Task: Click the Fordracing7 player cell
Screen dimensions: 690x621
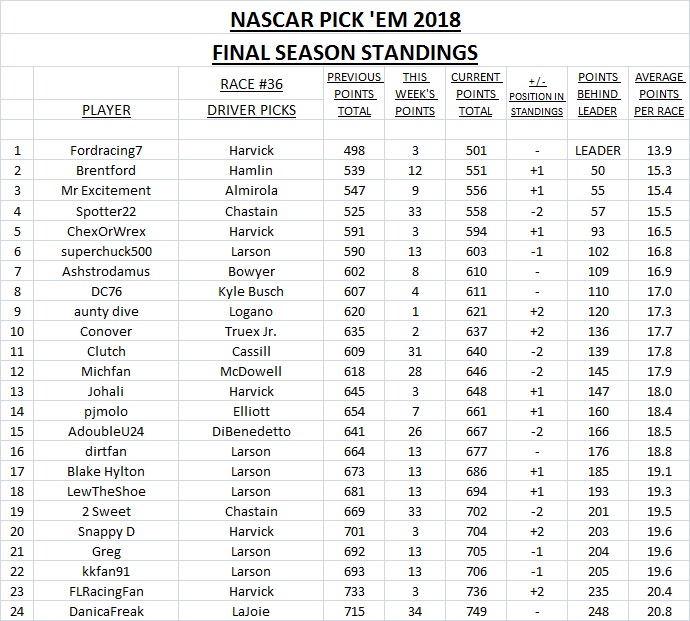Action: tap(106, 150)
